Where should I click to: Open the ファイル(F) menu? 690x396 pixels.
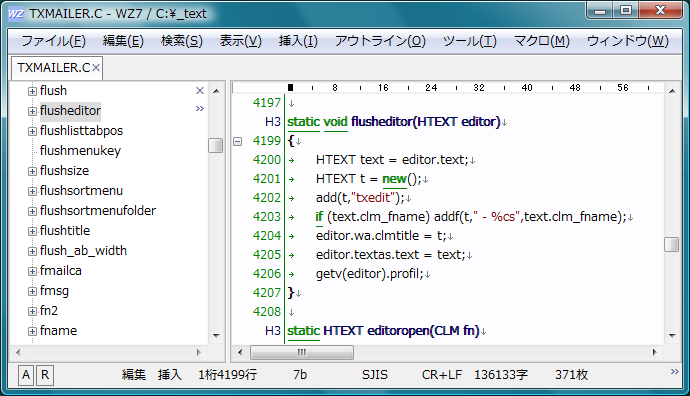(53, 41)
